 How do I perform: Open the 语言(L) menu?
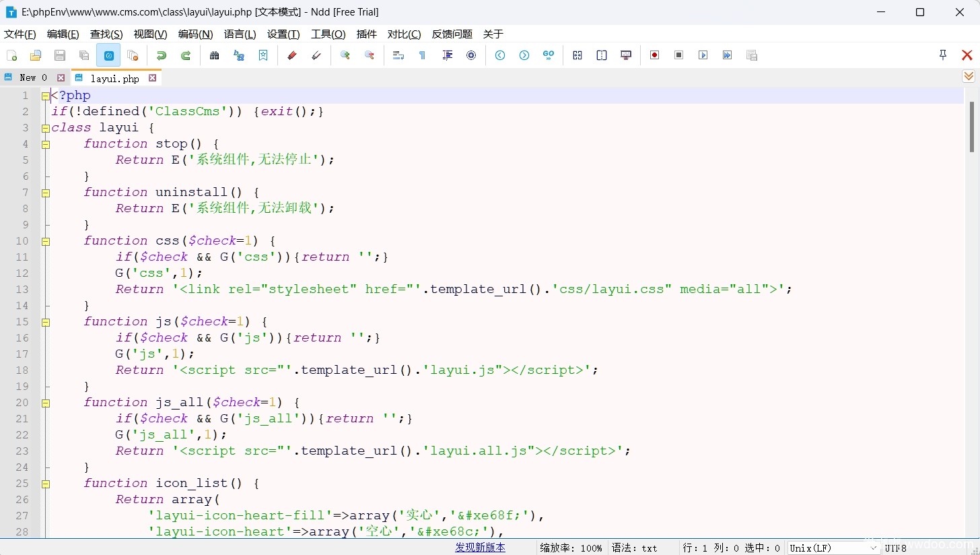(240, 34)
